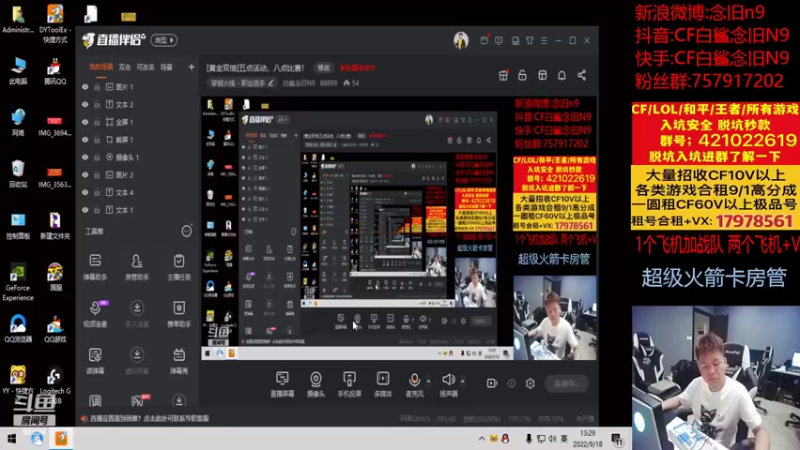Click the share icon in the toolbar
Screen dimensions: 800x450
(x=582, y=76)
